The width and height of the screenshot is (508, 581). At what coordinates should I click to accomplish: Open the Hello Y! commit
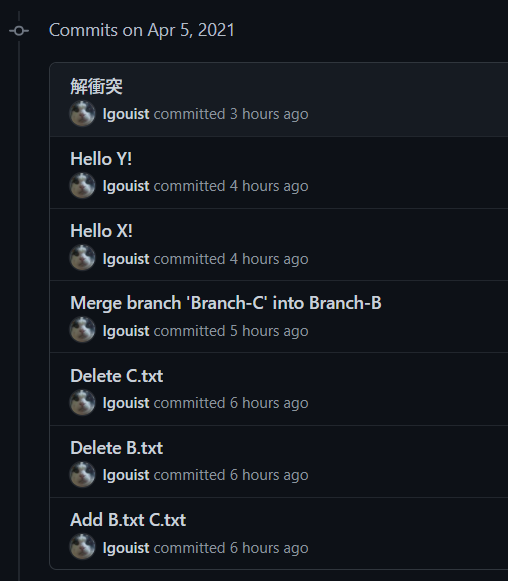coord(101,159)
